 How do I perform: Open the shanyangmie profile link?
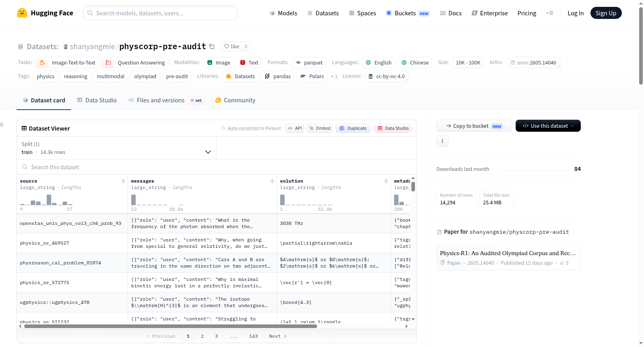coord(93,46)
